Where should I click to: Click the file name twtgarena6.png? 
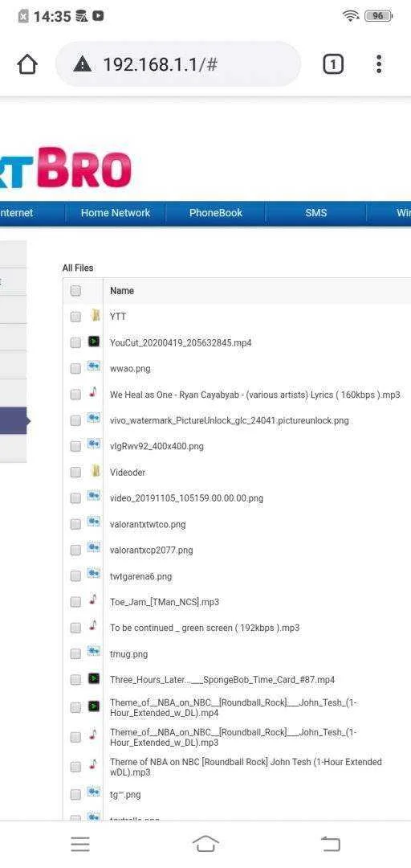[x=141, y=576]
